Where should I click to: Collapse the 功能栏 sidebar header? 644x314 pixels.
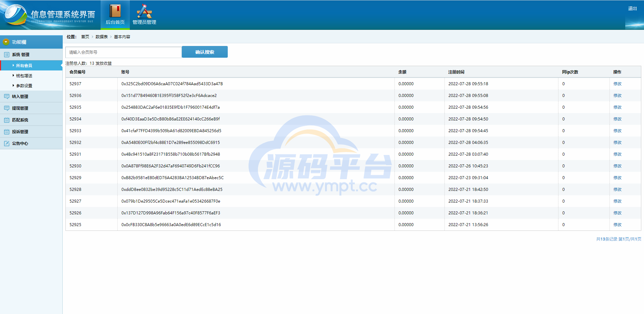point(31,42)
